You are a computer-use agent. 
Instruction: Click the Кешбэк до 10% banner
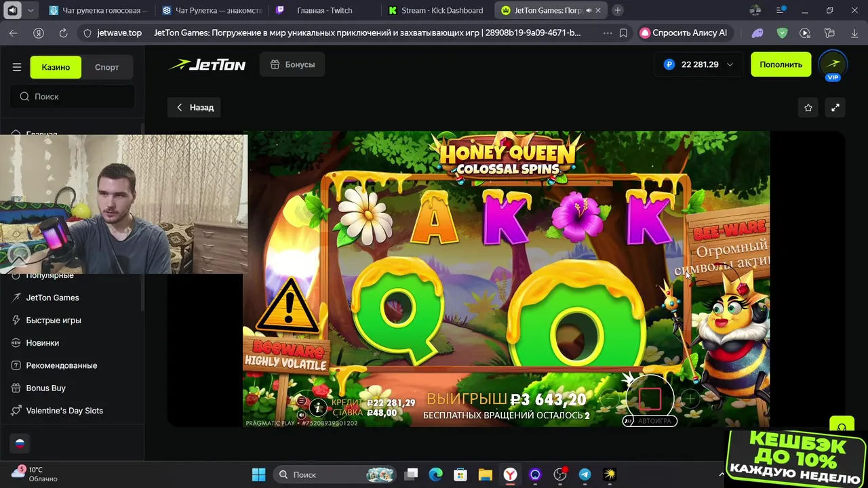click(796, 457)
